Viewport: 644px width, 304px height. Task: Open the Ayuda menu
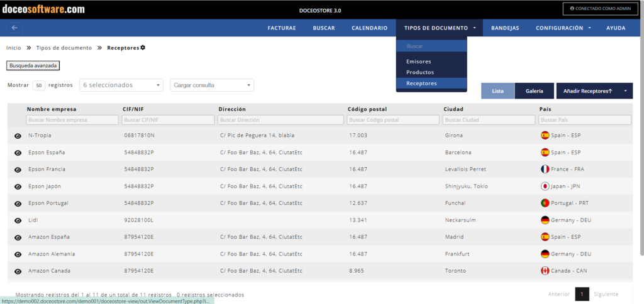616,28
